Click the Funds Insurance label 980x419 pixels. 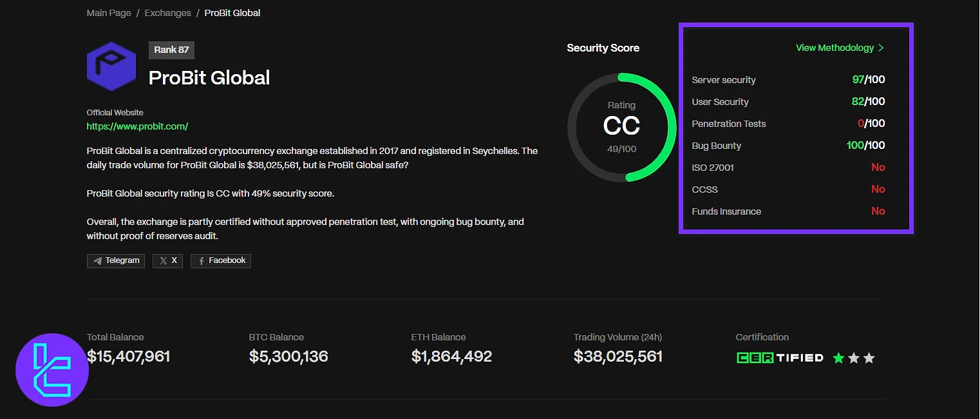726,211
